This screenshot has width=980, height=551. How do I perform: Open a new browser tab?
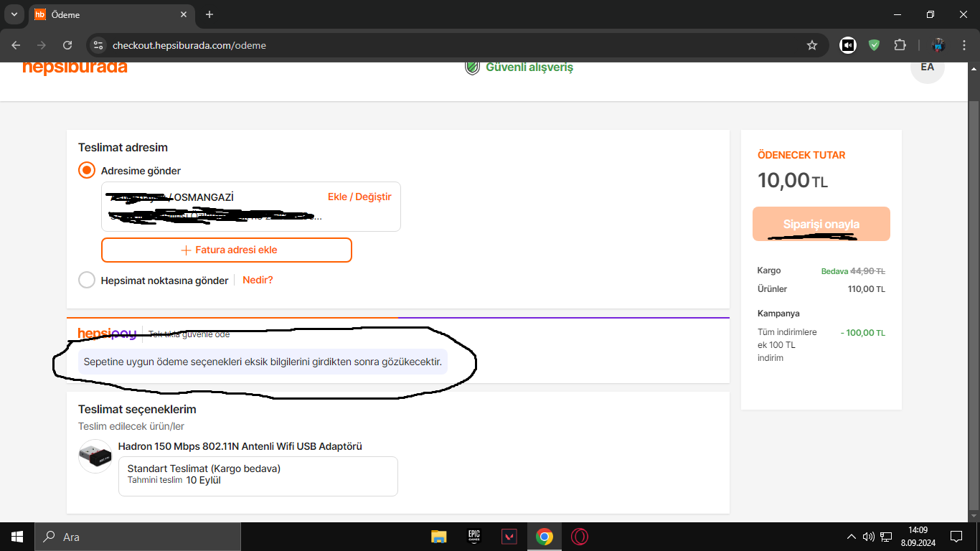pyautogui.click(x=209, y=14)
